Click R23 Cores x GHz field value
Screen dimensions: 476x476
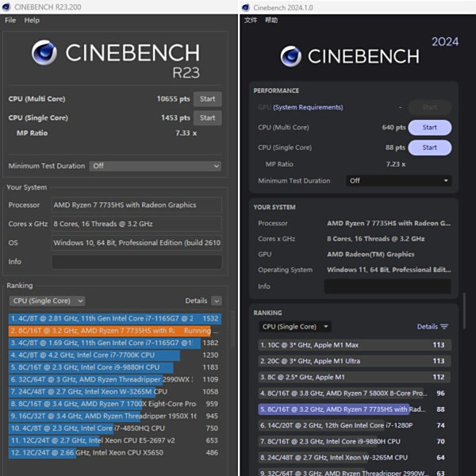point(136,224)
